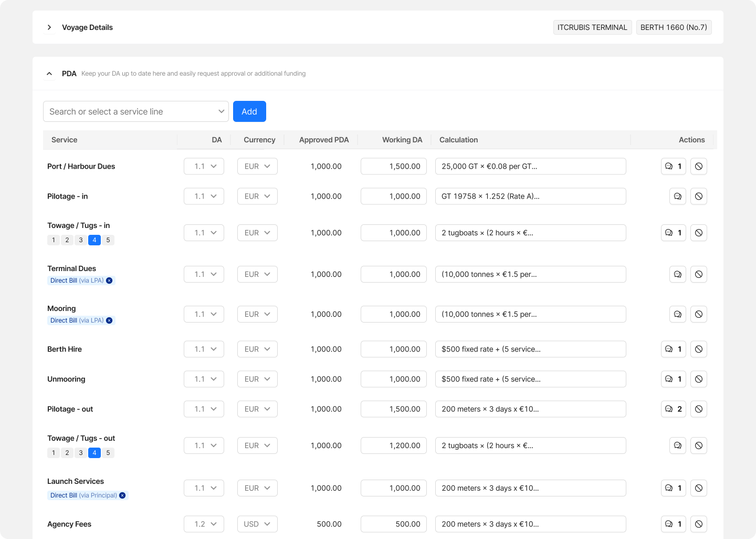Select tug count 5 for Towage - out

[x=108, y=453]
